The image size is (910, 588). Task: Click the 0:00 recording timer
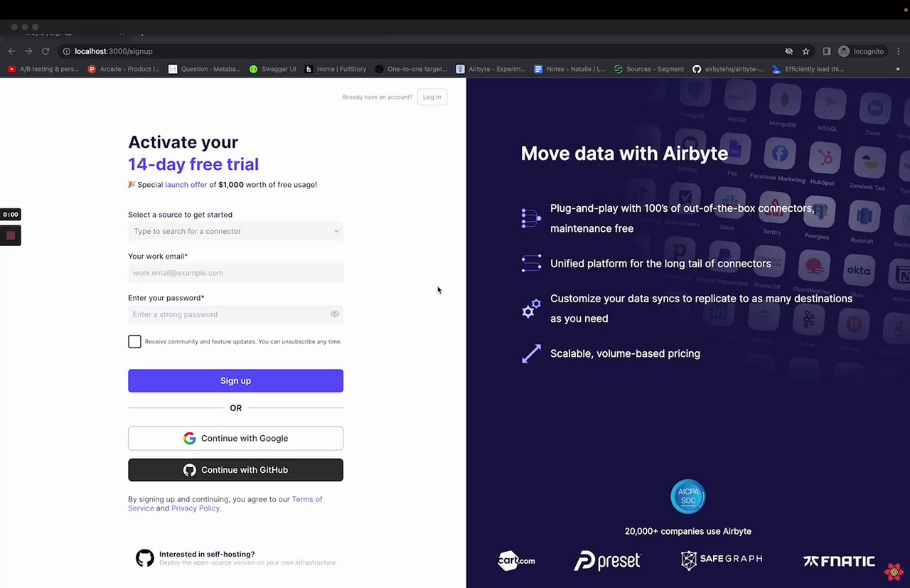[x=11, y=214]
